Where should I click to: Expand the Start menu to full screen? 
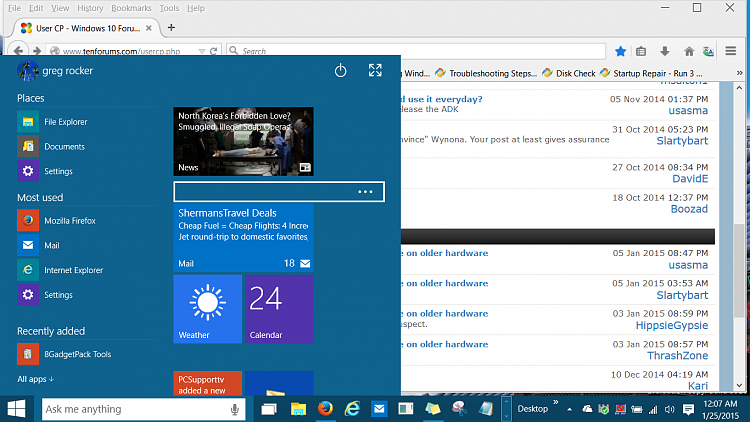(375, 70)
